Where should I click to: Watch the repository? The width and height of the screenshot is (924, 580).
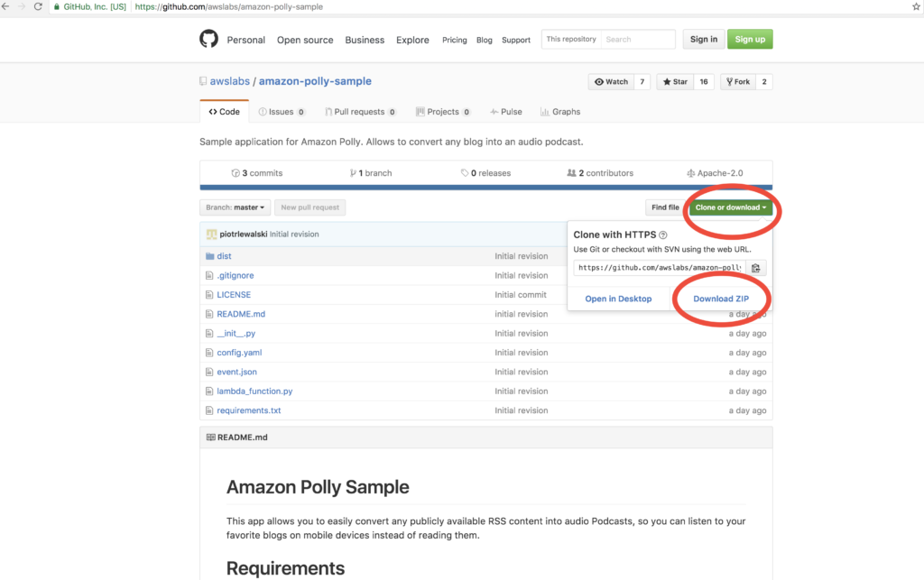tap(611, 82)
